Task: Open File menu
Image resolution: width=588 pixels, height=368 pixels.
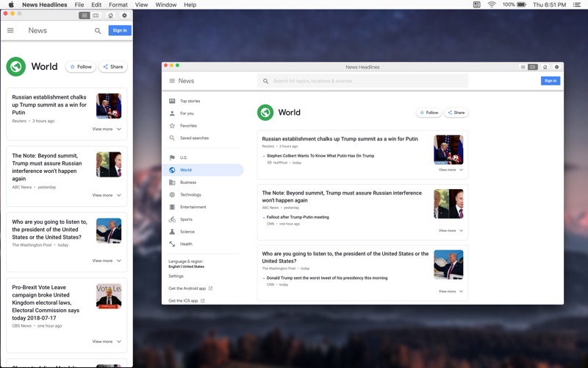Action: click(x=79, y=4)
